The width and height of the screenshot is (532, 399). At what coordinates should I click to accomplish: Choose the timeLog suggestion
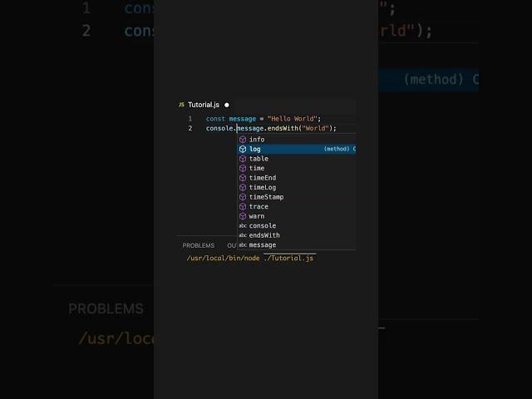(x=296, y=187)
